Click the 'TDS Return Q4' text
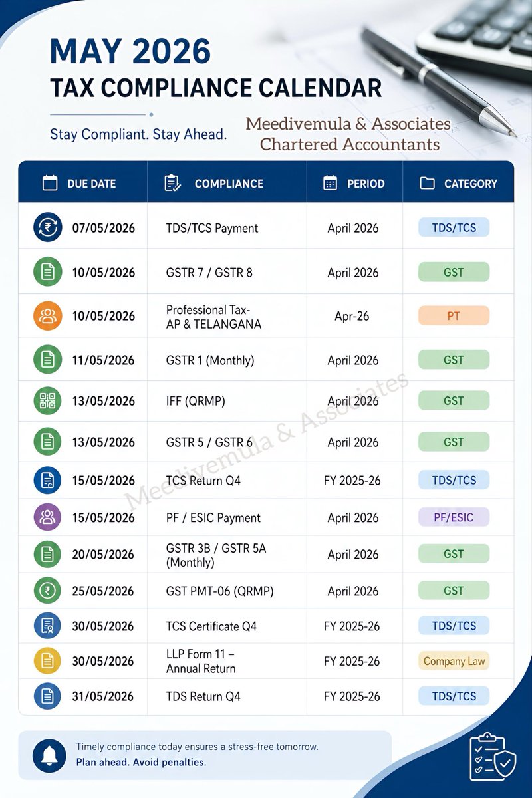The height and width of the screenshot is (798, 532). (x=203, y=697)
